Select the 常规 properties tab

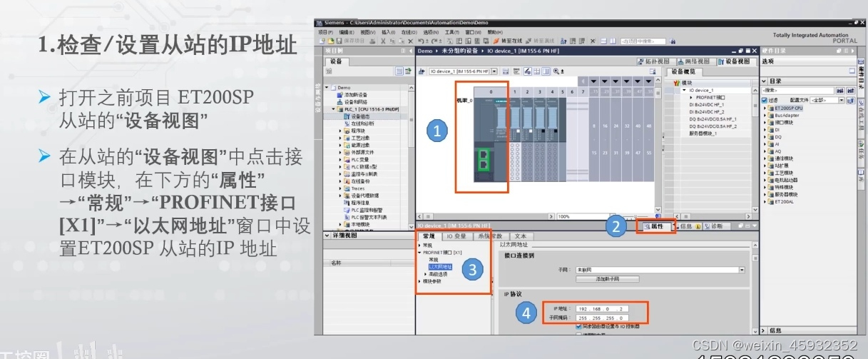click(429, 236)
